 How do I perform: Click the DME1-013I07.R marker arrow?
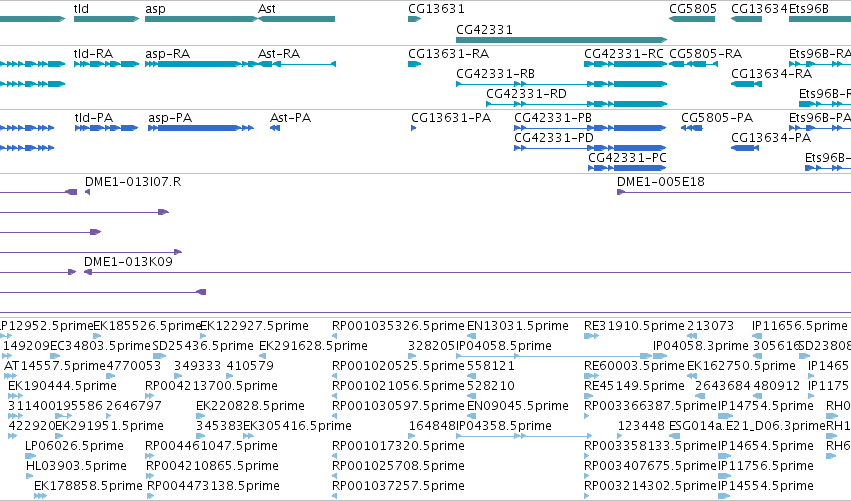point(87,192)
